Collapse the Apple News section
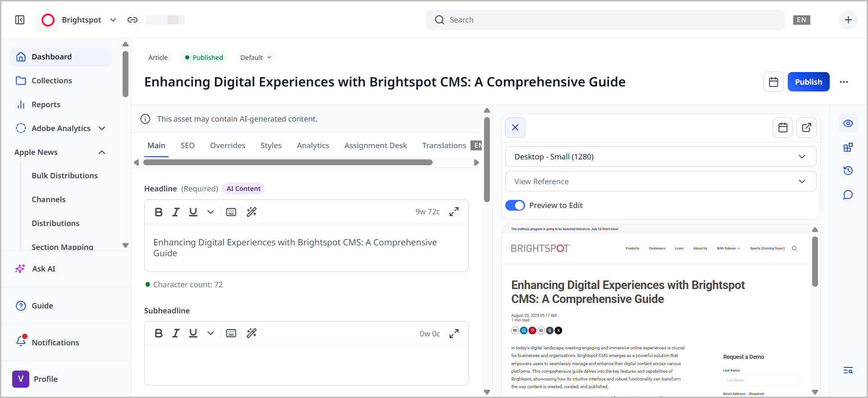868x398 pixels. pos(102,152)
